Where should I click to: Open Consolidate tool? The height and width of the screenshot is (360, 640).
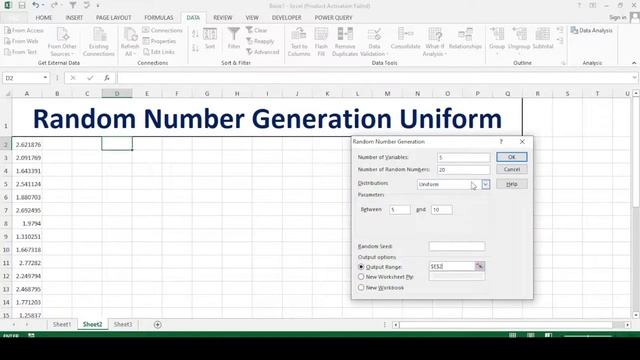(405, 39)
